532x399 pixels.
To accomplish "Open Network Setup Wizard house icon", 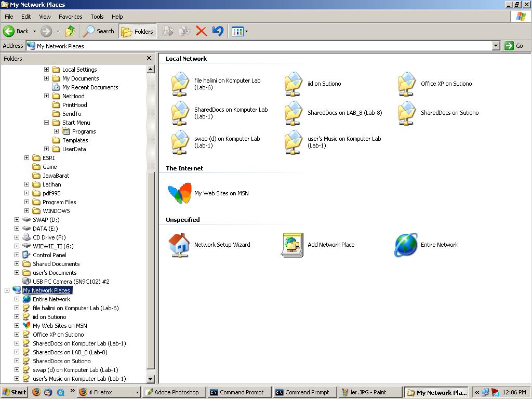I will 179,245.
